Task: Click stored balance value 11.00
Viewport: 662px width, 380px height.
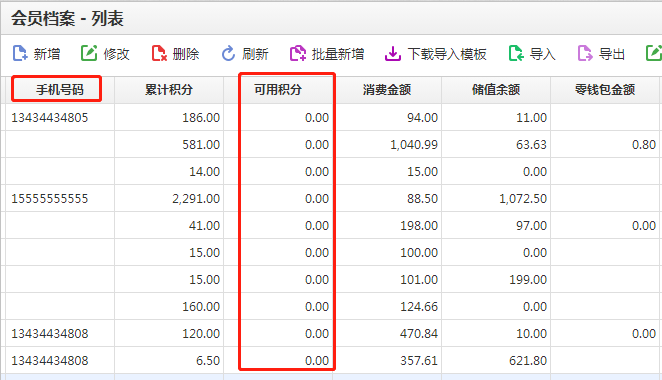Action: pyautogui.click(x=531, y=117)
